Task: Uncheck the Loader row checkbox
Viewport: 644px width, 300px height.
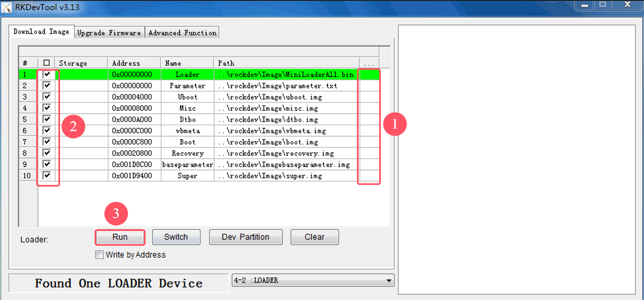Action: point(46,74)
